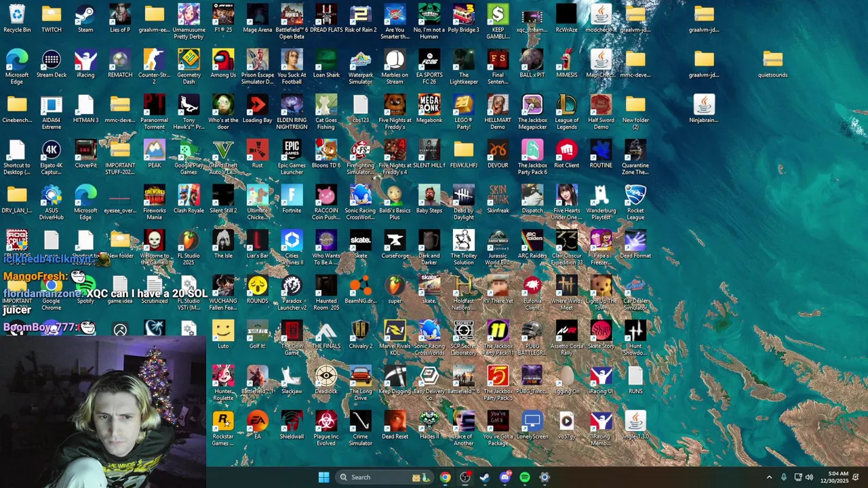Select the MIMESIS game icon
The image size is (868, 488).
[x=567, y=64]
